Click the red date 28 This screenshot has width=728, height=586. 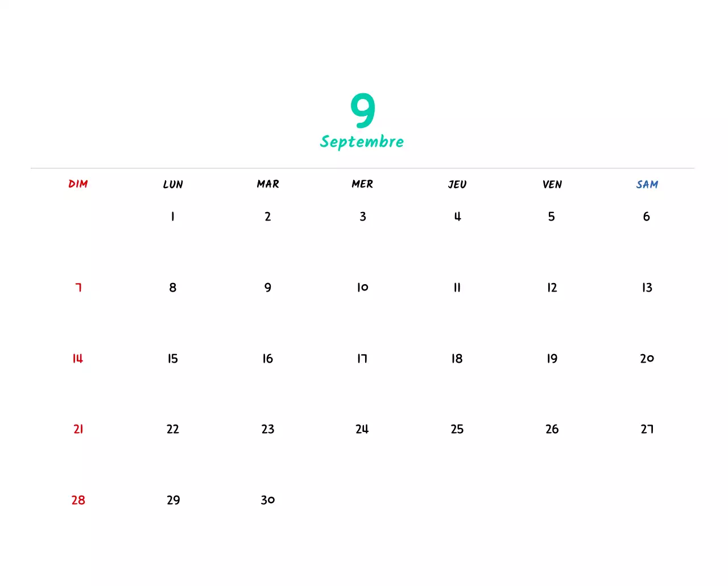77,500
